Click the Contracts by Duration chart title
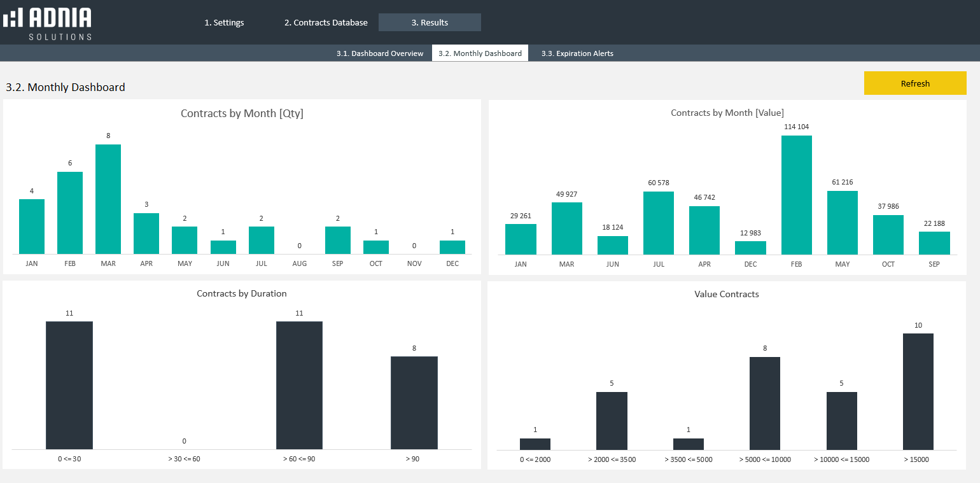980x483 pixels. (x=242, y=293)
